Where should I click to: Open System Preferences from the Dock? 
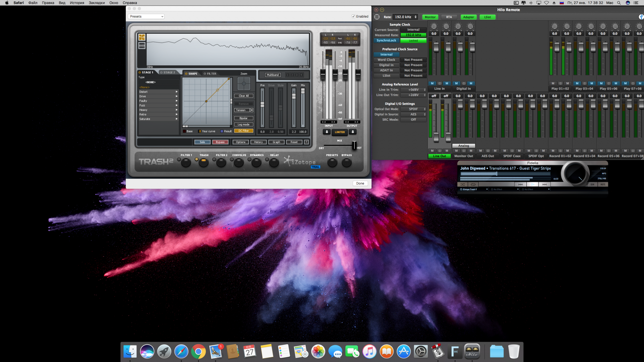point(421,352)
